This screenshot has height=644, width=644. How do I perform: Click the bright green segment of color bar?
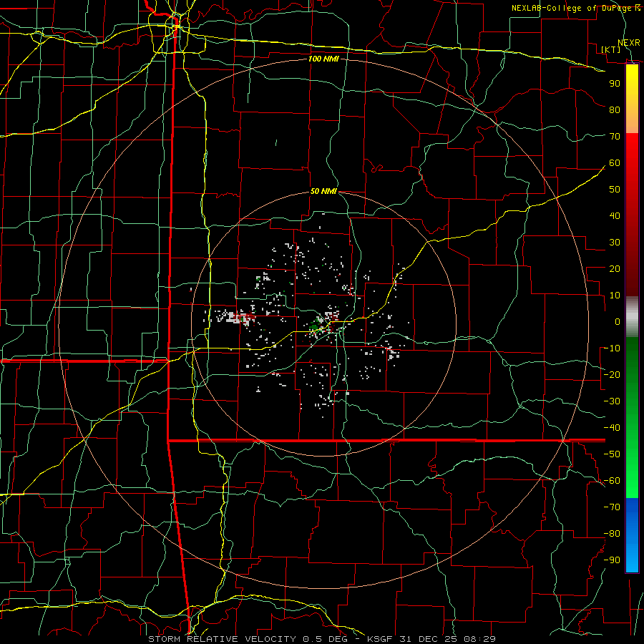point(632,477)
